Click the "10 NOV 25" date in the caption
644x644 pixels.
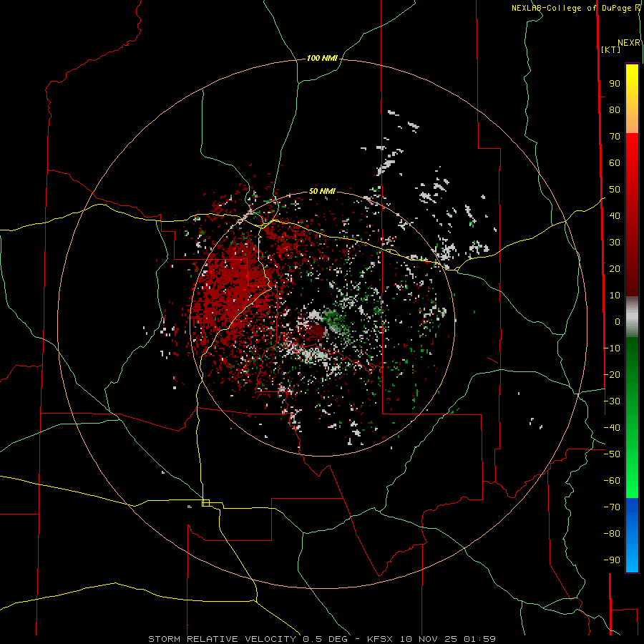pyautogui.click(x=429, y=639)
